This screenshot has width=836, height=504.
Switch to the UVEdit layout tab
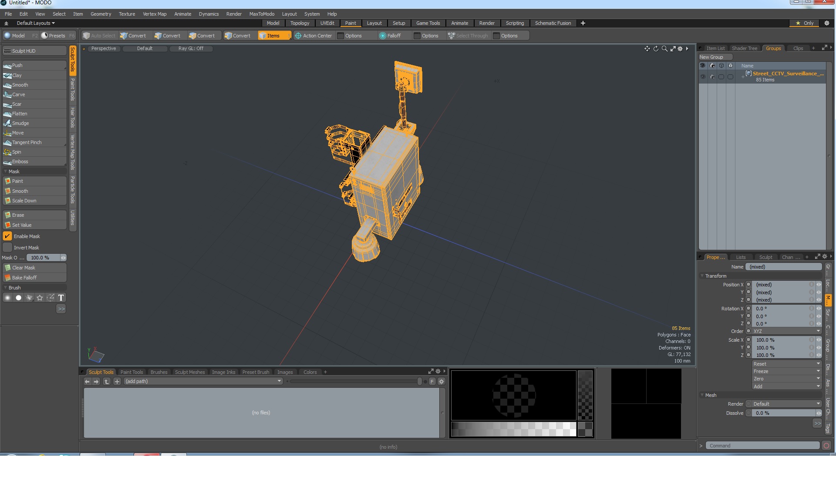click(x=327, y=23)
